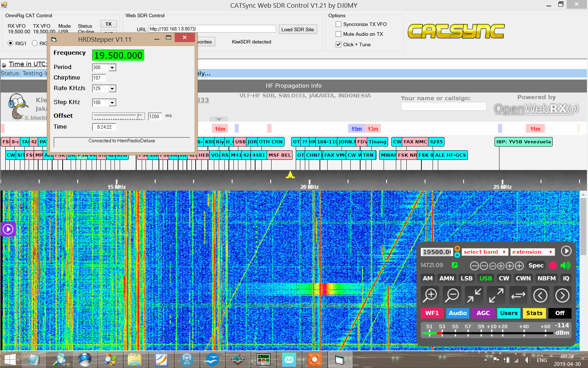Open File Explorer folder in taskbar
The width and height of the screenshot is (588, 368).
coord(134,360)
